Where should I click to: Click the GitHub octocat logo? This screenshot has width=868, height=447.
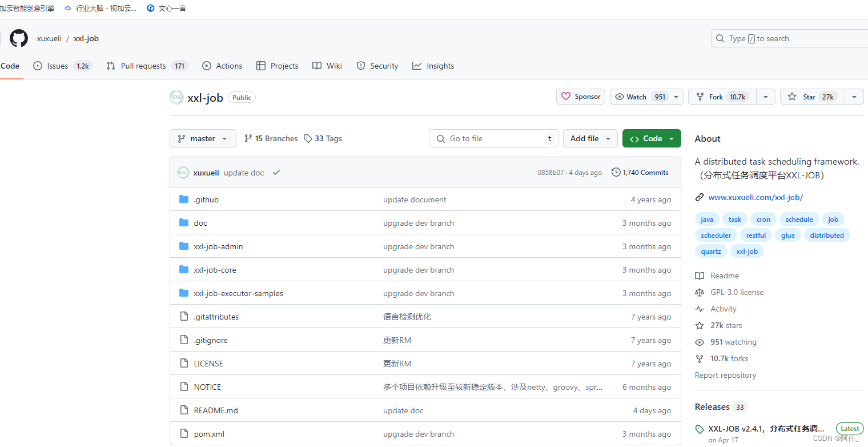click(19, 38)
